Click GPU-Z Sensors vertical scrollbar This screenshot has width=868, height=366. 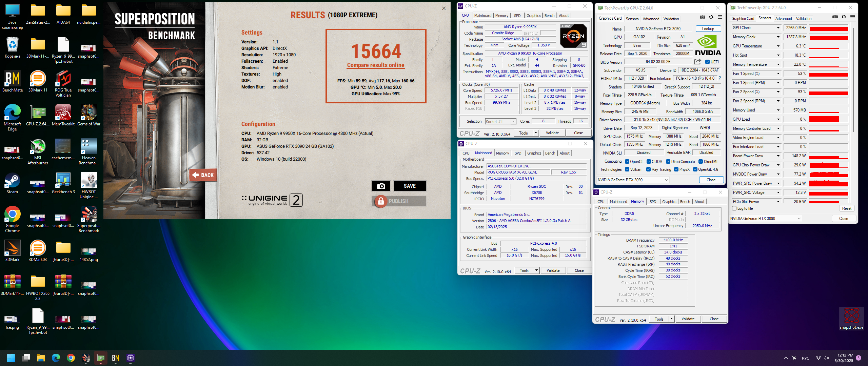853,80
